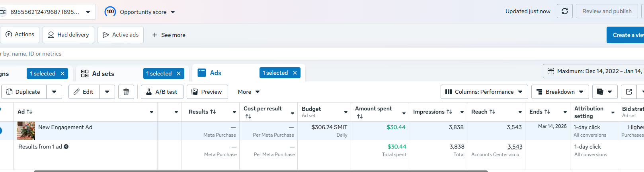Expand the Edit options arrow
This screenshot has width=644, height=172.
(107, 92)
